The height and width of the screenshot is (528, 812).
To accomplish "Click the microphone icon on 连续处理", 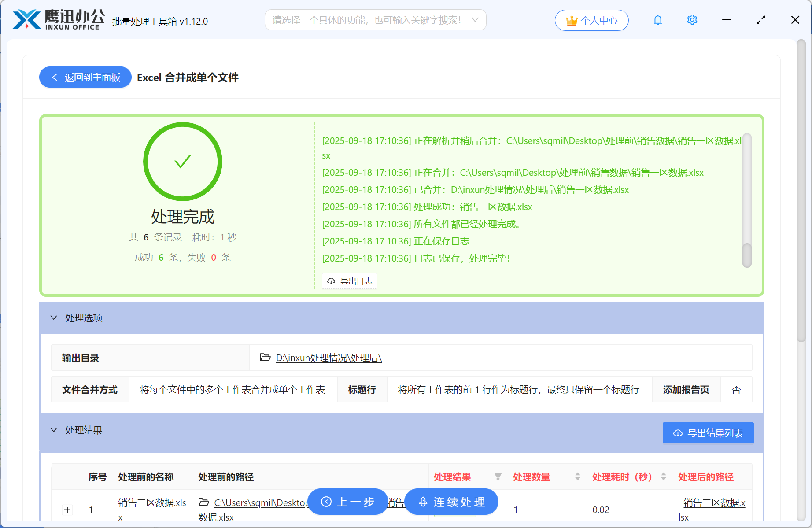I will tap(423, 502).
